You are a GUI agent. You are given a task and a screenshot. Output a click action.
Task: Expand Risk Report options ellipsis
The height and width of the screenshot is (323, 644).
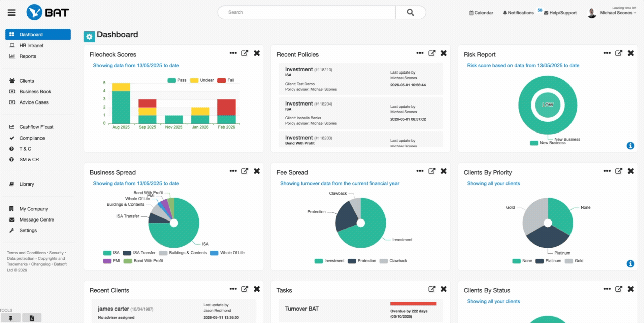click(x=607, y=53)
